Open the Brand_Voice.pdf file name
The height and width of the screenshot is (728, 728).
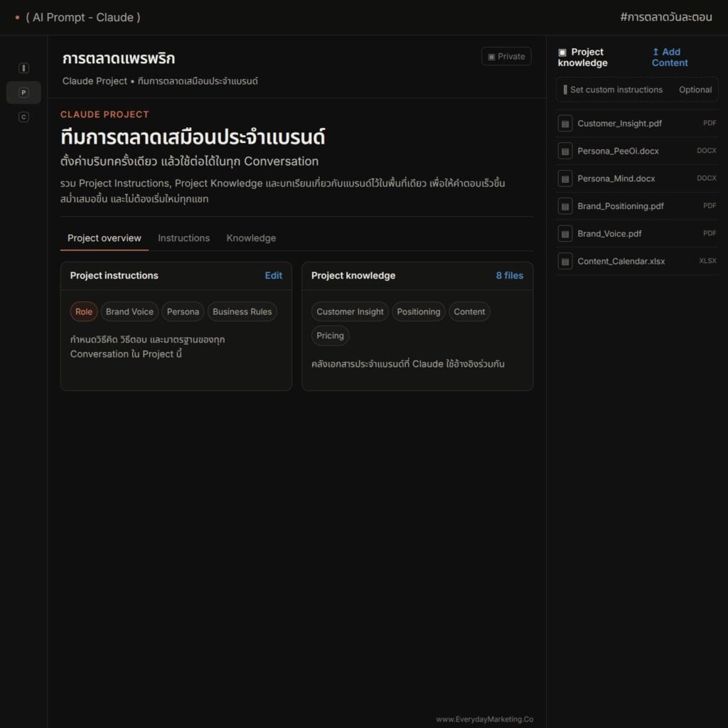(609, 234)
